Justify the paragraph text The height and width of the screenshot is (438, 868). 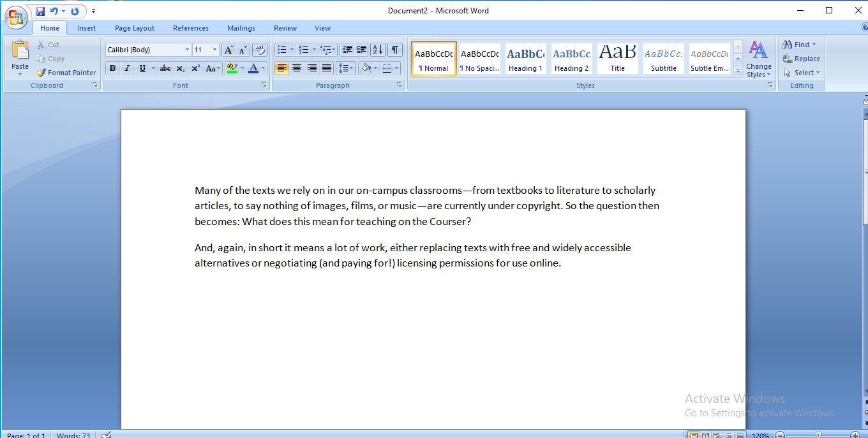click(x=327, y=68)
